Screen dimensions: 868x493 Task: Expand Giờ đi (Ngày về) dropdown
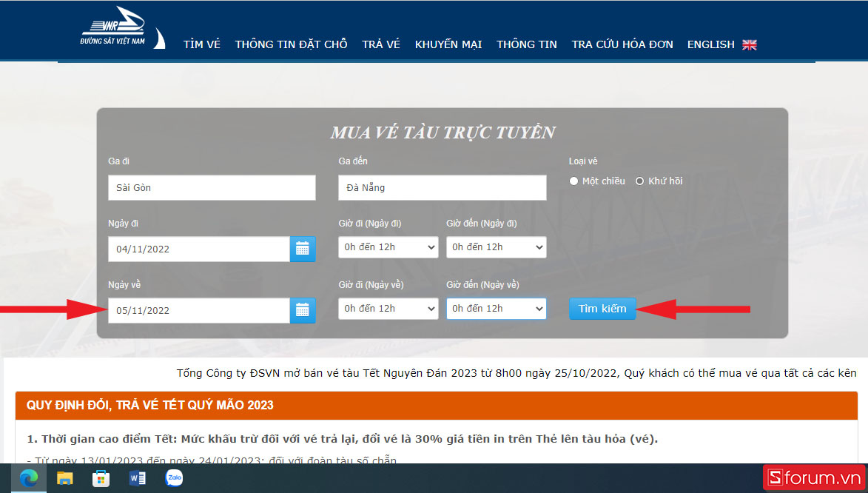coord(388,309)
